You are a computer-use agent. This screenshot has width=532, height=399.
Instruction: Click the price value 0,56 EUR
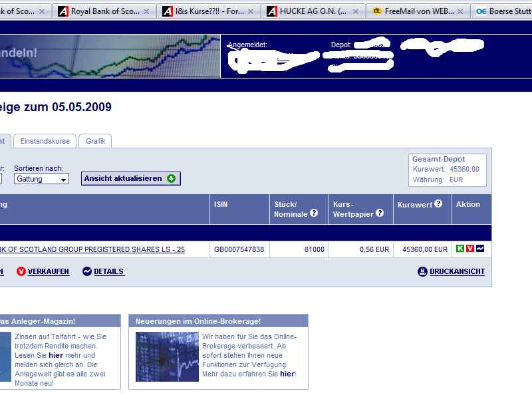(374, 249)
